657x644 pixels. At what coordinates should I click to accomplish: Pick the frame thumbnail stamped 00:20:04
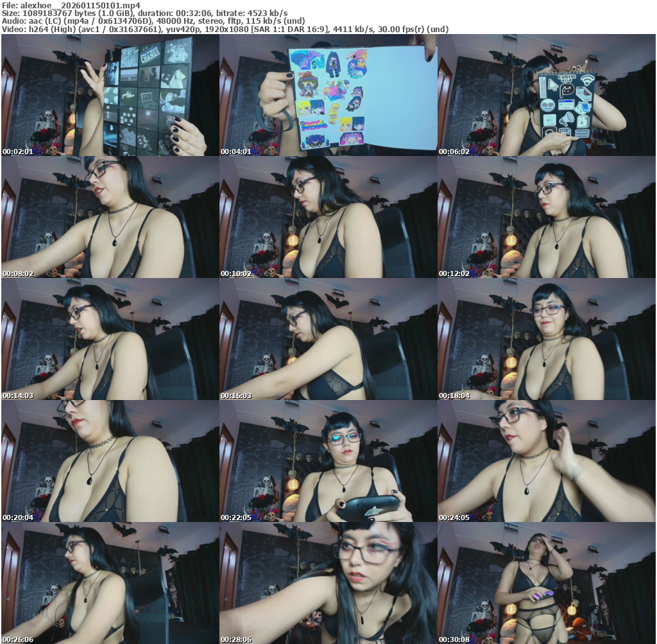[x=110, y=461]
